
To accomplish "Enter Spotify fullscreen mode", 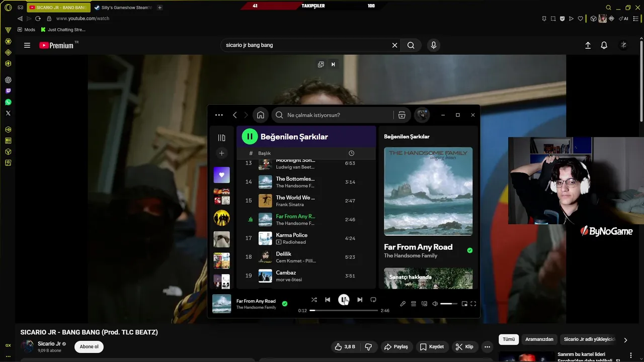I will point(473,304).
